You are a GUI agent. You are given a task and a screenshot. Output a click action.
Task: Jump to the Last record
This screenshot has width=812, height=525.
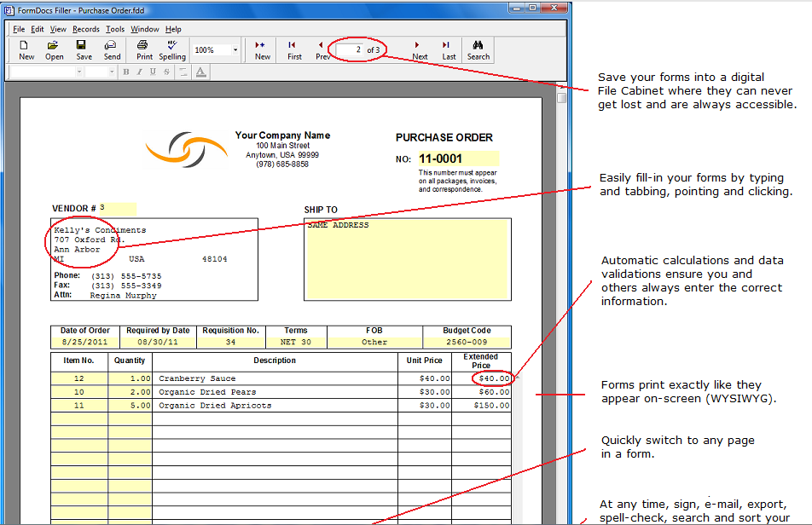[448, 49]
